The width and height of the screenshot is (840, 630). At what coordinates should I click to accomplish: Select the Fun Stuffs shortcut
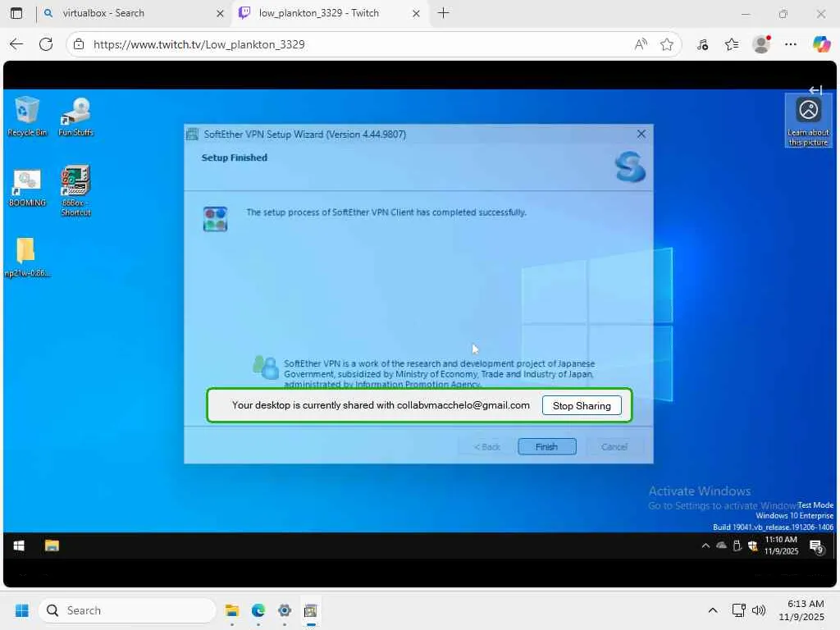point(75,116)
